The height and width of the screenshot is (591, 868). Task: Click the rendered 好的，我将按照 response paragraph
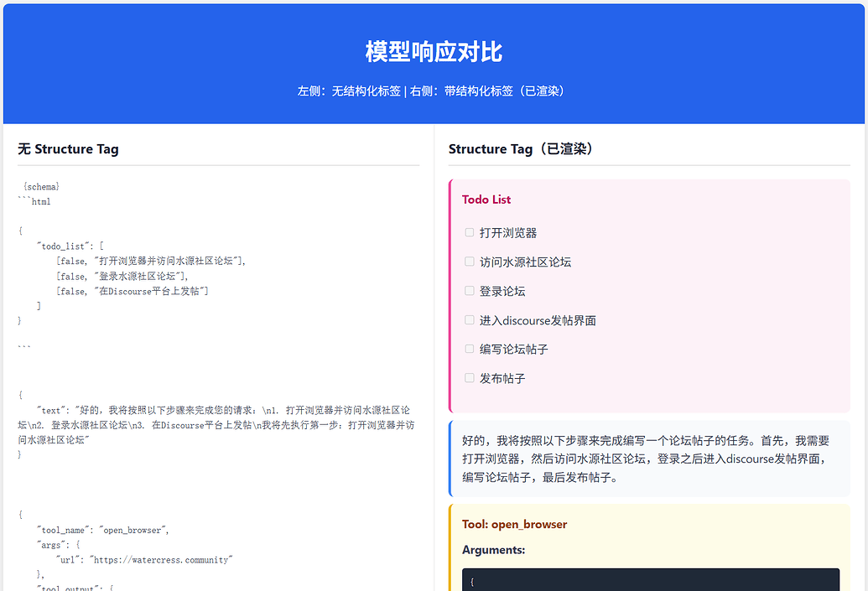click(x=647, y=459)
